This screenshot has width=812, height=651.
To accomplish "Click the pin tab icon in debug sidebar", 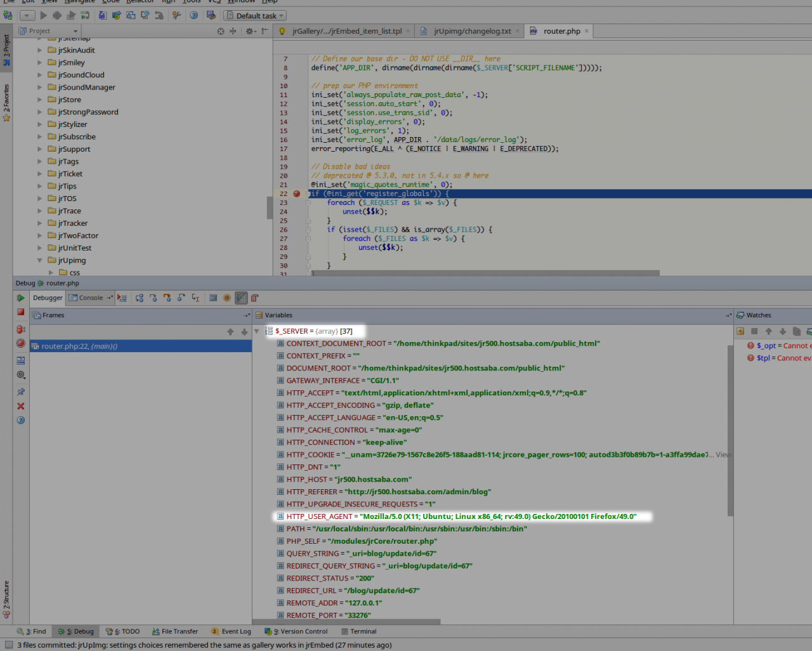I will pyautogui.click(x=21, y=391).
